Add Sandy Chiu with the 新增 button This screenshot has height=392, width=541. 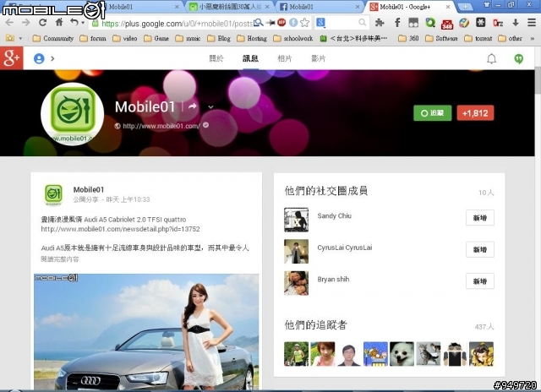click(x=480, y=218)
